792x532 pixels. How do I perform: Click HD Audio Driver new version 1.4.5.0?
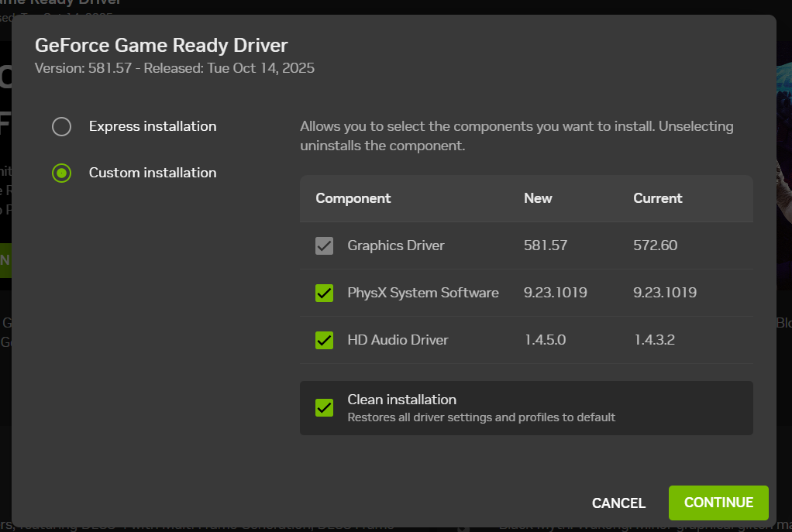tap(545, 340)
